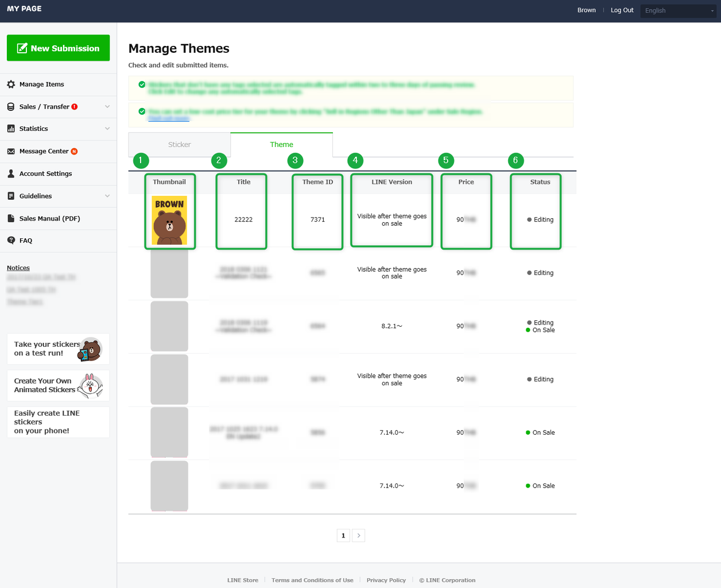Click the LINE Store footer link
This screenshot has width=721, height=588.
pos(243,580)
